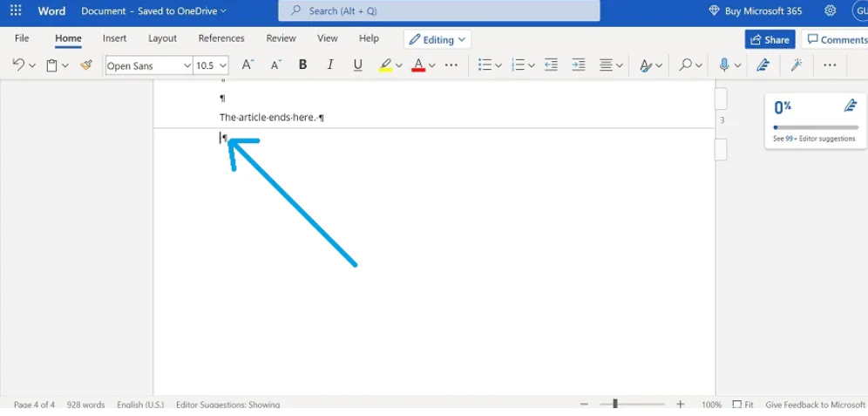The height and width of the screenshot is (416, 868).
Task: Expand the Paste options arrow
Action: [x=65, y=65]
